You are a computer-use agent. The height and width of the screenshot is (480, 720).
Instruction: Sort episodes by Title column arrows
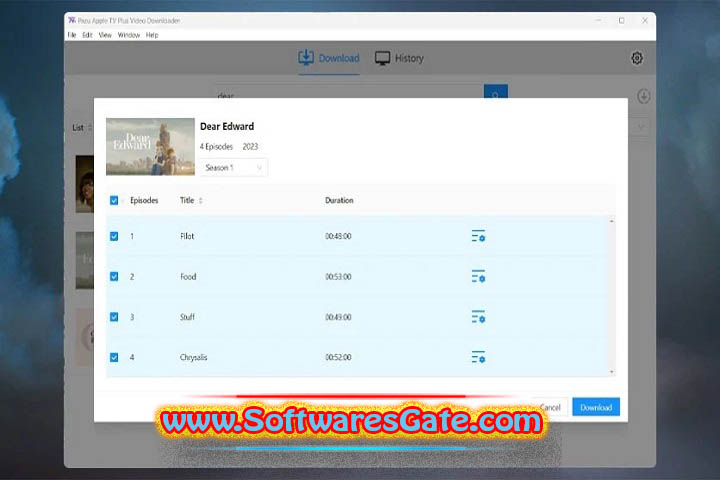click(201, 200)
